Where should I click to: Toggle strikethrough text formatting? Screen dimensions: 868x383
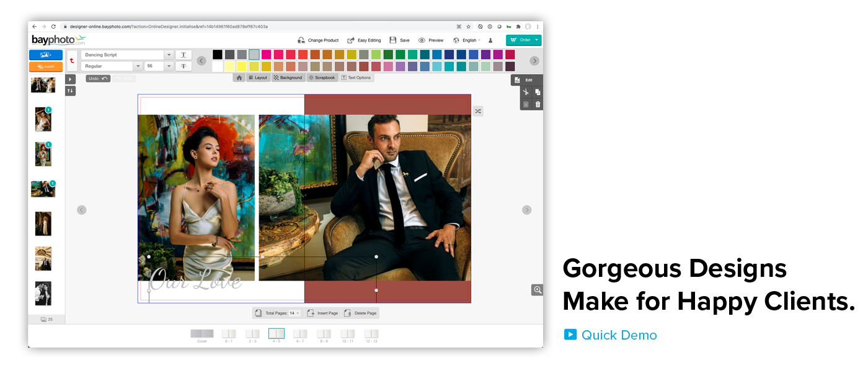pos(184,66)
